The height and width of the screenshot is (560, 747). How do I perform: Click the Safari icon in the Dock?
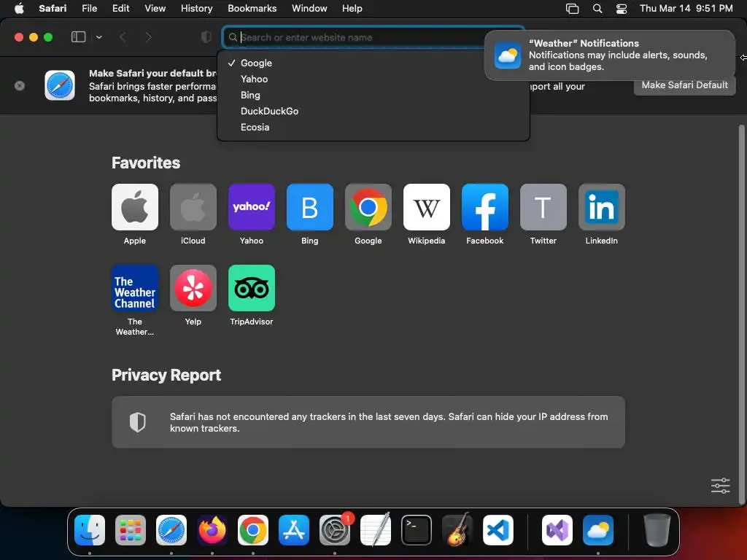pos(171,530)
